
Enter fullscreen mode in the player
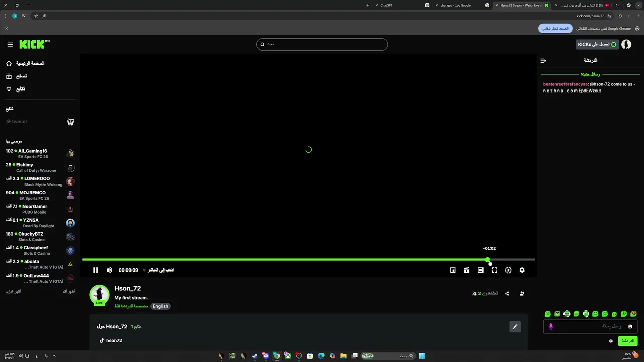point(494,270)
